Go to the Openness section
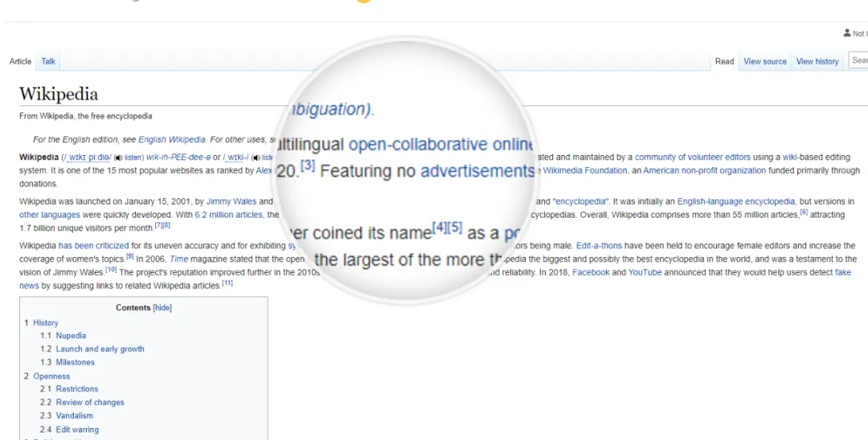868x440 pixels. (51, 376)
